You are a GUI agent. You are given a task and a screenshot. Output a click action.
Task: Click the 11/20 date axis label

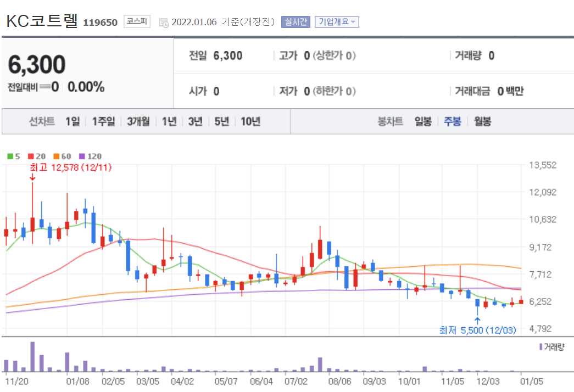(17, 382)
